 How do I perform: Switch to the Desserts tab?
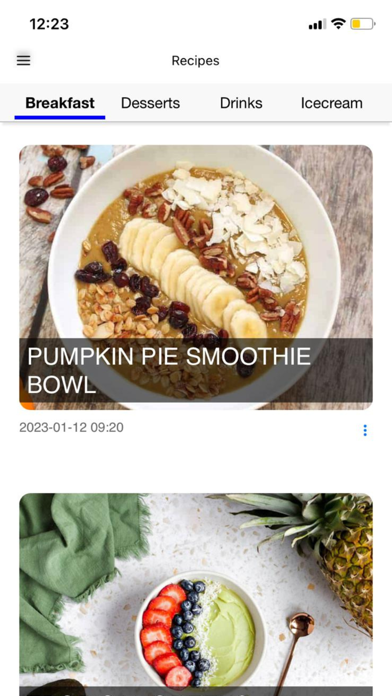[x=150, y=103]
